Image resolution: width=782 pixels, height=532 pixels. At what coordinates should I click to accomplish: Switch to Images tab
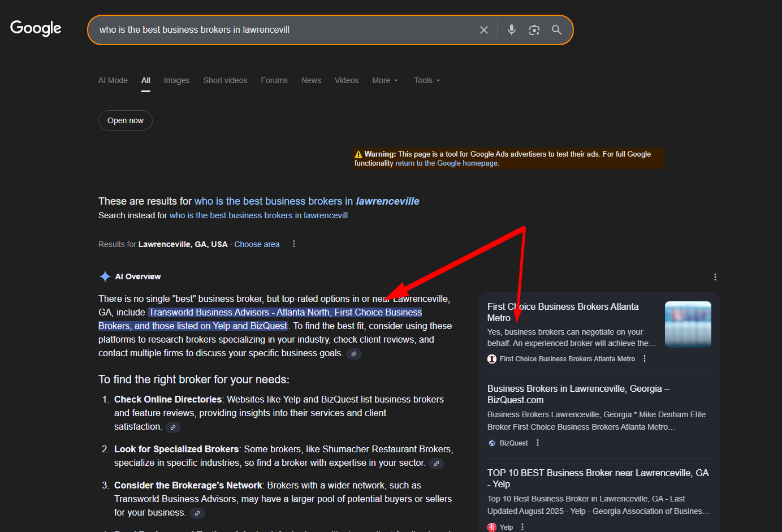tap(177, 80)
